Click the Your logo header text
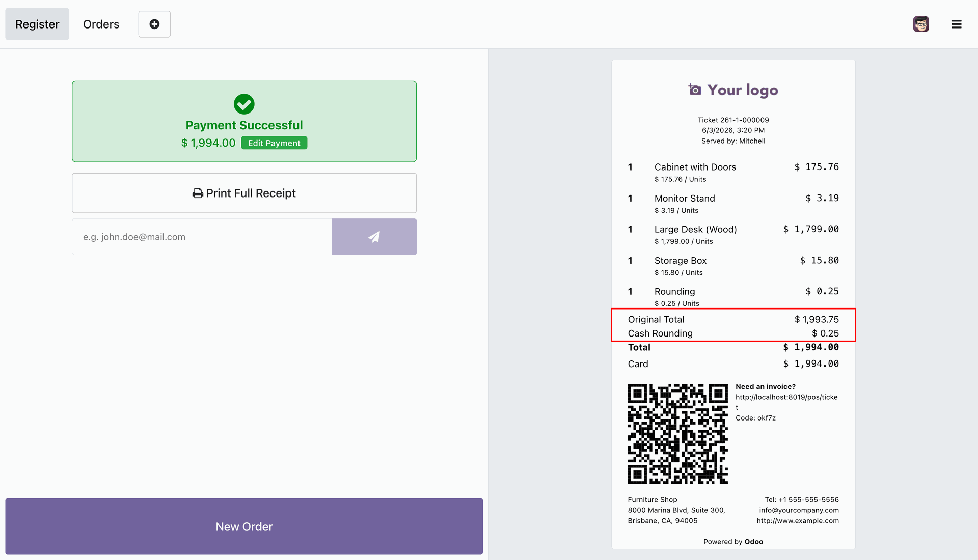The height and width of the screenshot is (560, 978). point(743,90)
